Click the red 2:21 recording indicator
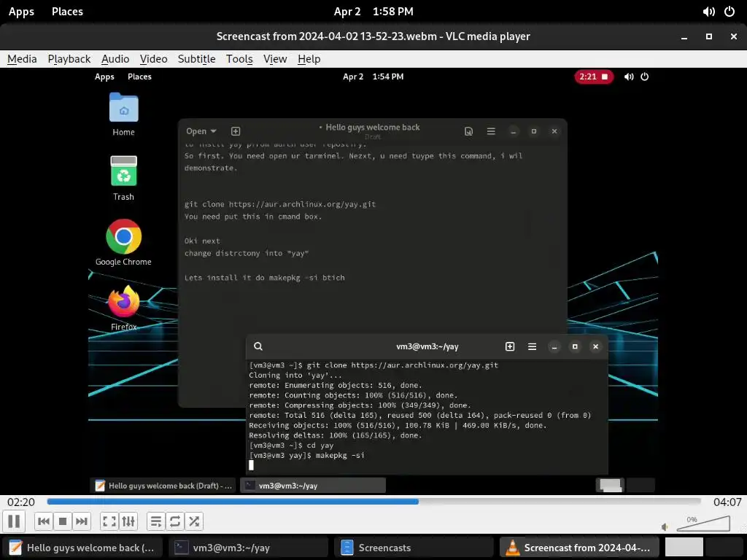Viewport: 747px width, 560px height. click(x=594, y=77)
